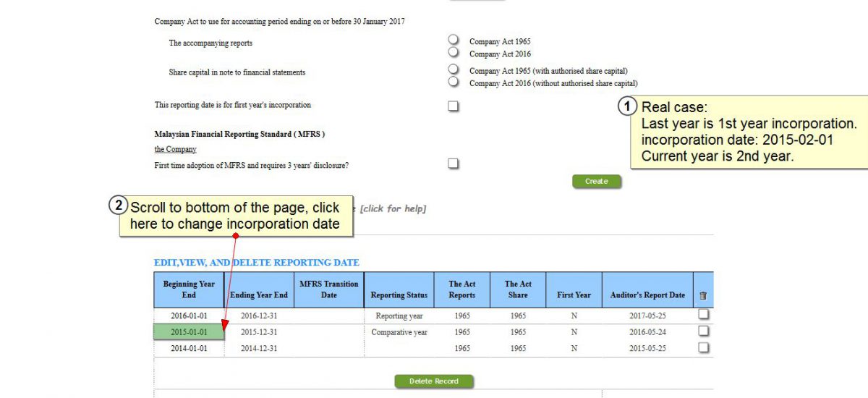Open the 2016-01-01 reporting date row
Image resolution: width=868 pixels, height=398 pixels.
[189, 316]
